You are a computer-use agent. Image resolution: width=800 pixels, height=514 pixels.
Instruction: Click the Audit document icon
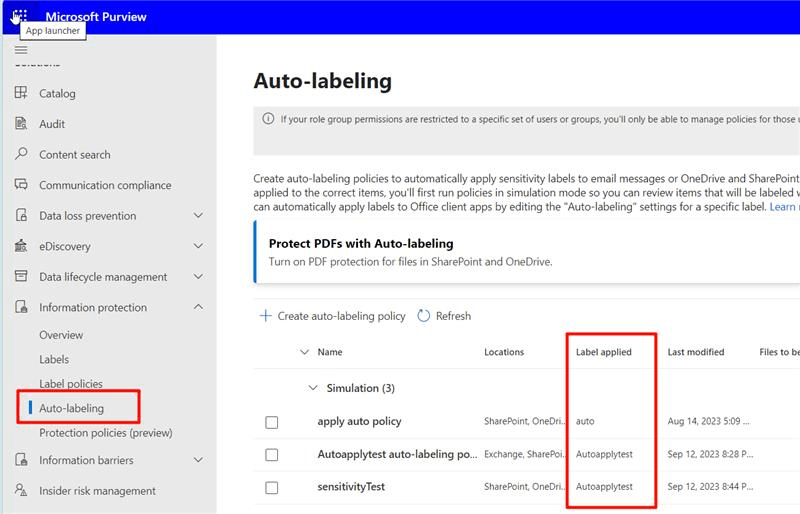(21, 124)
